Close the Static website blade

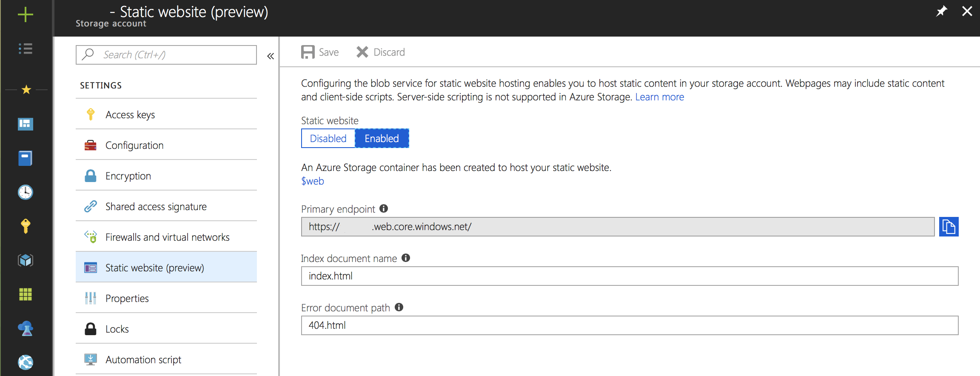pyautogui.click(x=967, y=11)
